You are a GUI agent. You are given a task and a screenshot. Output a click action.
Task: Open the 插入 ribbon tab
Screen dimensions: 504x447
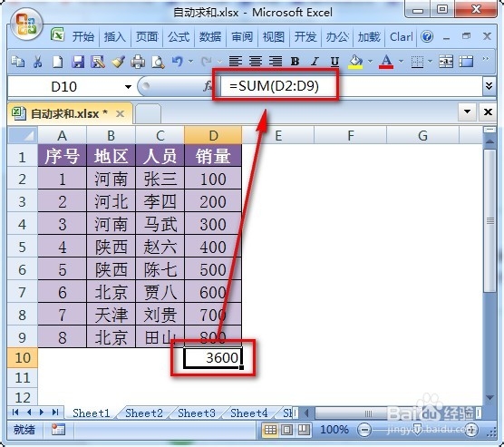tap(115, 36)
